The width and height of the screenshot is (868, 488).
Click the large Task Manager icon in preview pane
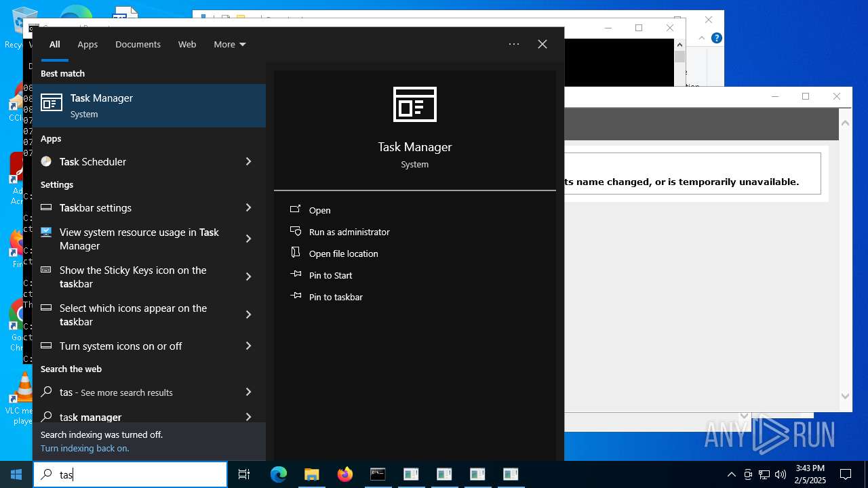tap(415, 104)
